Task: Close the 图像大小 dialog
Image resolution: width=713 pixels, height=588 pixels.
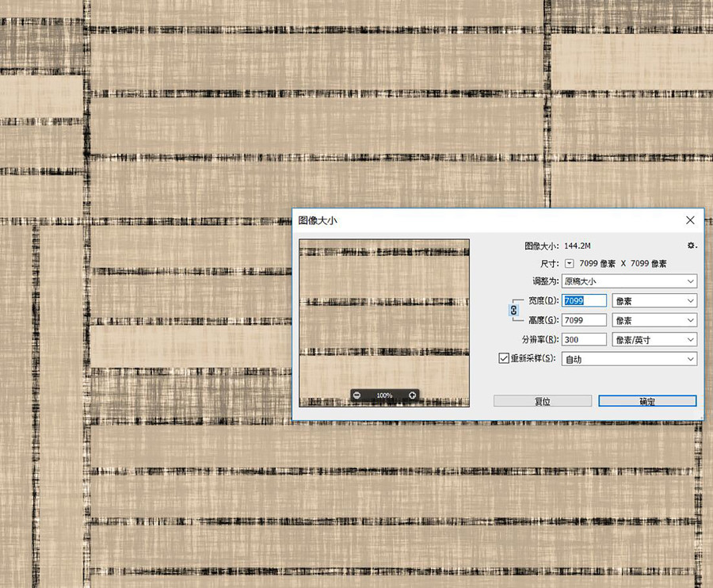Action: [x=690, y=220]
